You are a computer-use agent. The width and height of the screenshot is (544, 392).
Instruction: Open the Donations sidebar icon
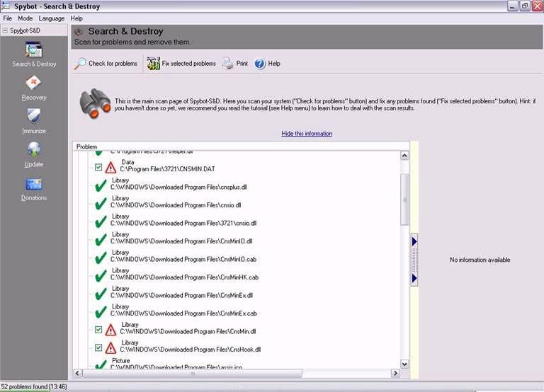33,184
